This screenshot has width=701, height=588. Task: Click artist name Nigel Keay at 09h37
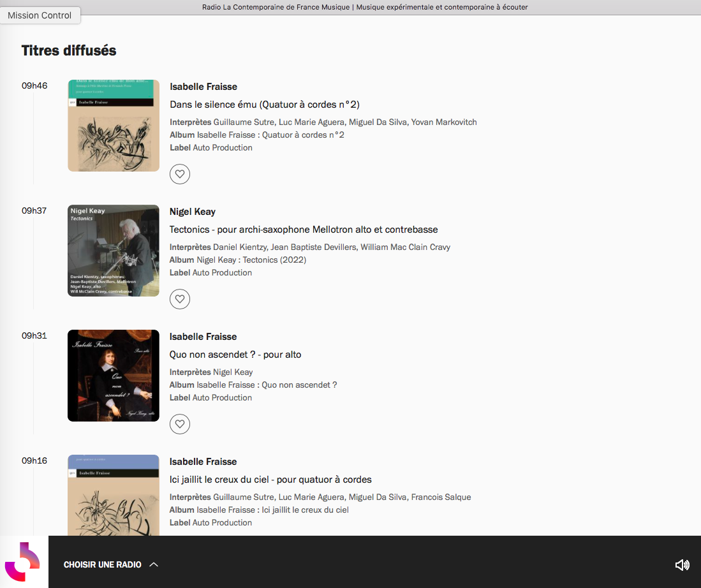click(x=193, y=212)
